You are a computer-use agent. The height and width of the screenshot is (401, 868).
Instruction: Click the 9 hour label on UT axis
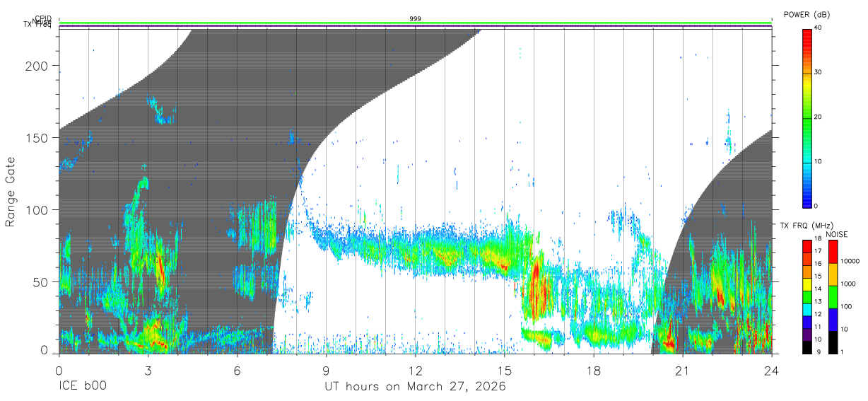(x=326, y=371)
